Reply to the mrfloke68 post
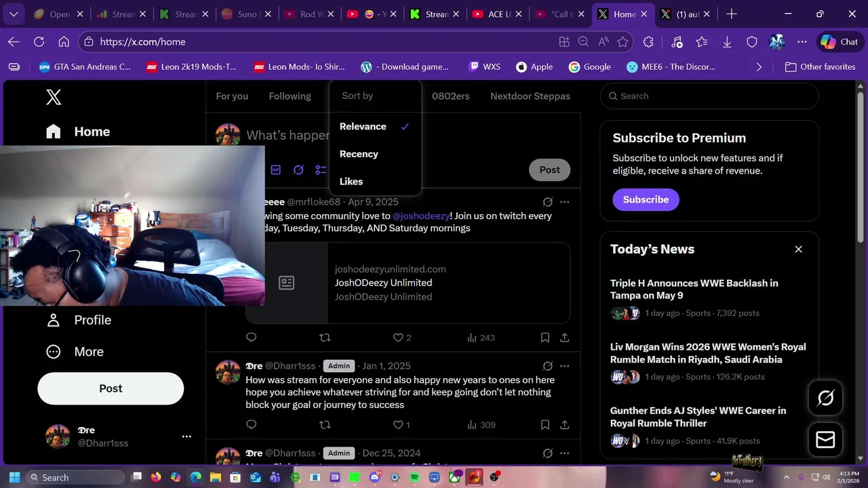This screenshot has height=488, width=868. (251, 338)
